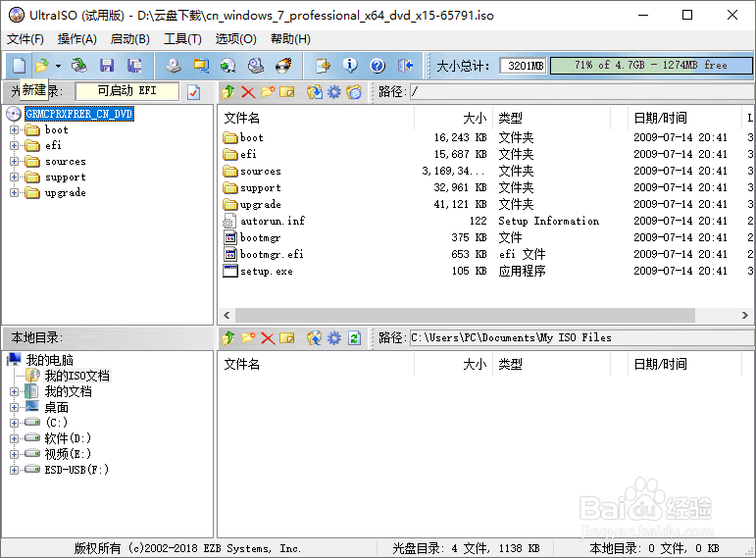Click the red X Delete icon in local pane toolbar
756x558 pixels.
(268, 338)
